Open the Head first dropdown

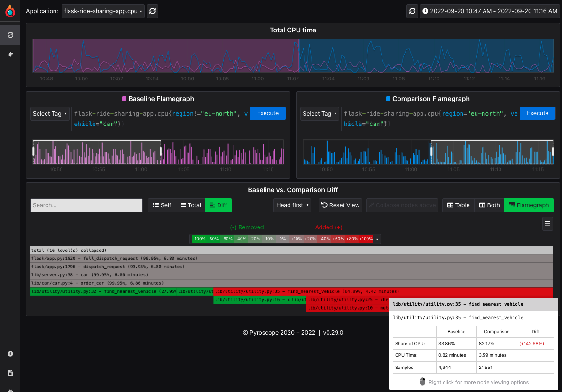pyautogui.click(x=292, y=205)
